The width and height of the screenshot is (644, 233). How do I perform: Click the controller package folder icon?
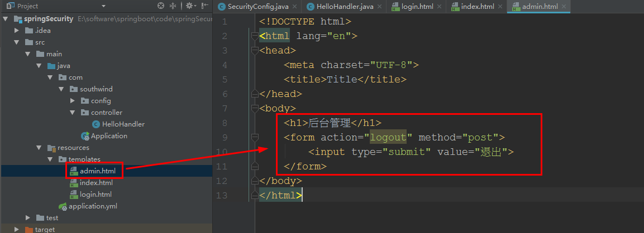tap(84, 113)
